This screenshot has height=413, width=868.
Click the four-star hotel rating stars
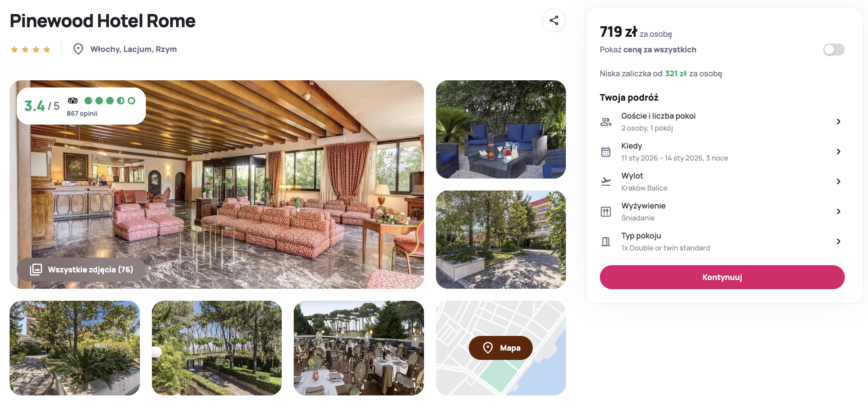pos(31,50)
